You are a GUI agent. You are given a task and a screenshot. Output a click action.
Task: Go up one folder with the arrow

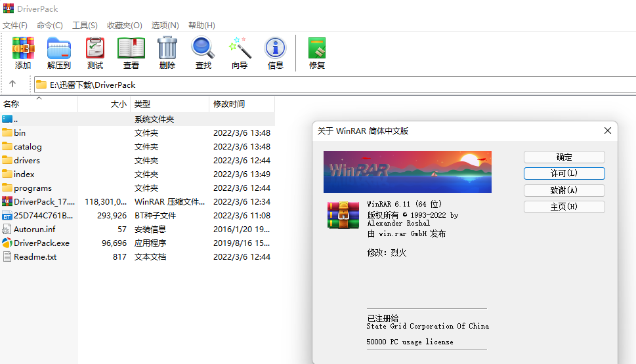12,84
